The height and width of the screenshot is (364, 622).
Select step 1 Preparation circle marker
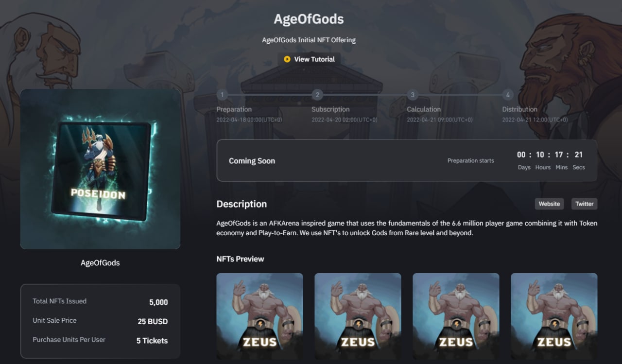[x=222, y=95]
